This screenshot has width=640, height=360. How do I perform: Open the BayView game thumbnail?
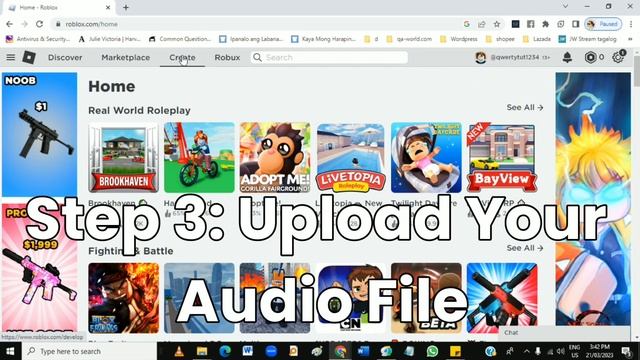[502, 158]
